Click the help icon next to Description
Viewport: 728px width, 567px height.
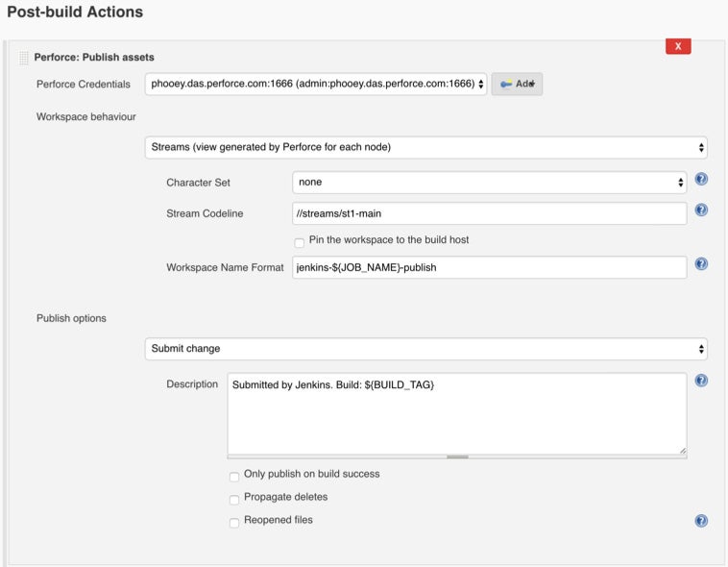point(701,381)
